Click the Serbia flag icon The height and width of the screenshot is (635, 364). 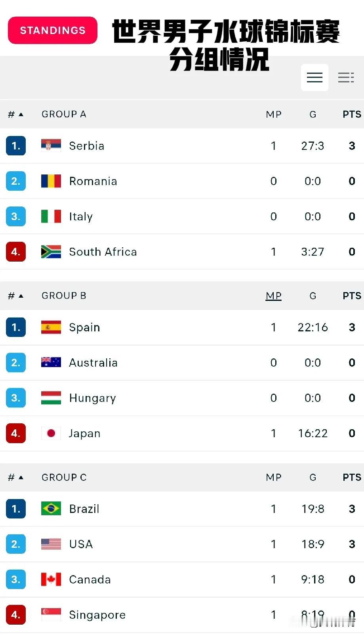(x=51, y=145)
